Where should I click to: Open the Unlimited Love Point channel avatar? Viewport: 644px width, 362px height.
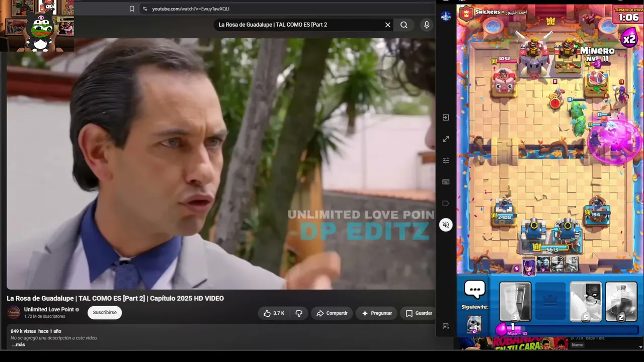point(14,312)
